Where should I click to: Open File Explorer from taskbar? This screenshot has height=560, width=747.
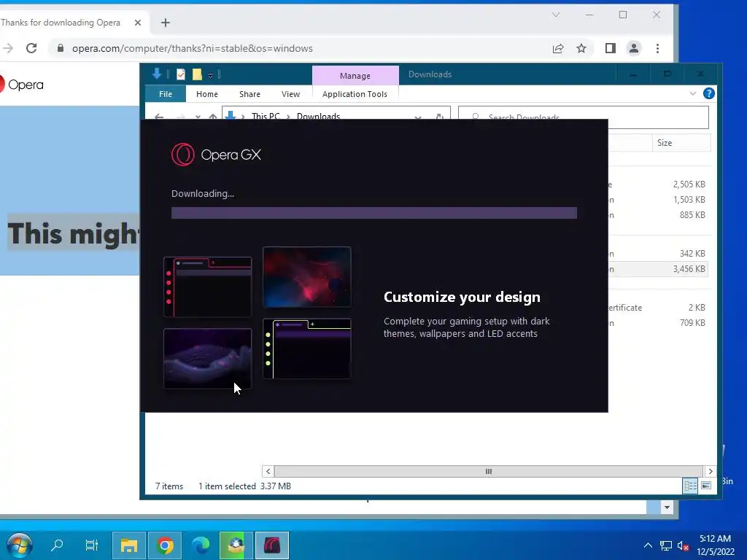(128, 545)
